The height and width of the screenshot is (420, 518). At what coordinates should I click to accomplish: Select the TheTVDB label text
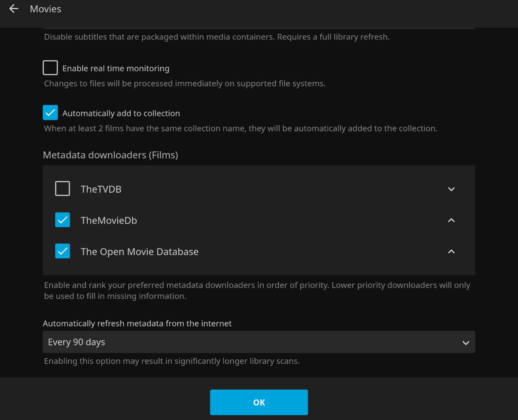click(x=101, y=190)
